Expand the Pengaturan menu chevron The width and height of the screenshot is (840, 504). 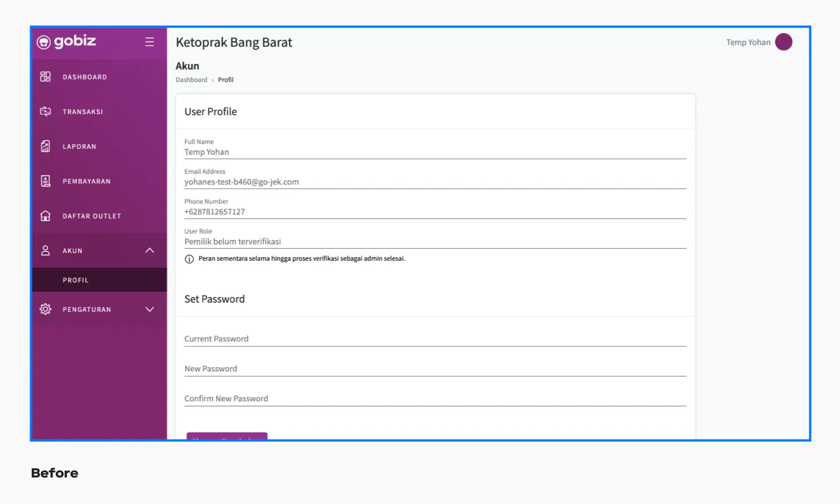(149, 309)
